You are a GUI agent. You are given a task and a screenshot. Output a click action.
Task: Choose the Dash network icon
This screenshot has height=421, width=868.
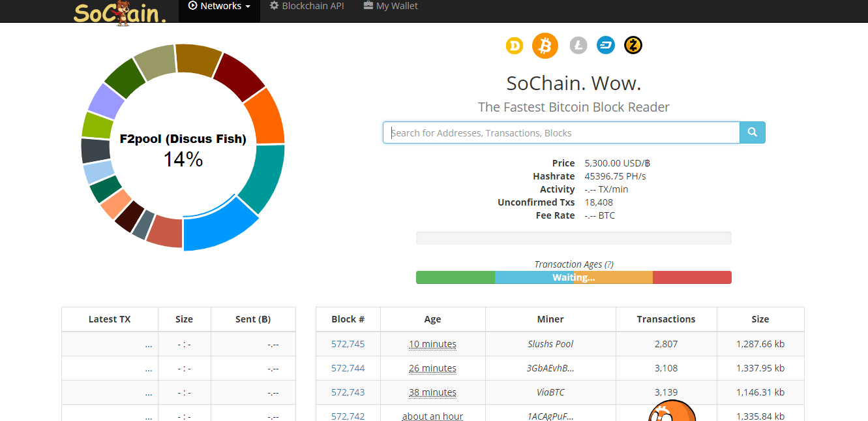tap(606, 46)
